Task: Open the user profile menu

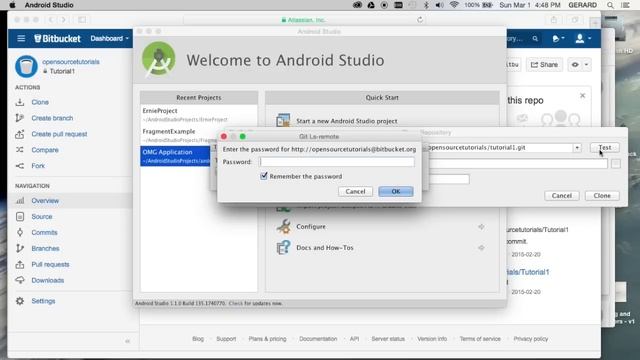Action: pyautogui.click(x=583, y=38)
